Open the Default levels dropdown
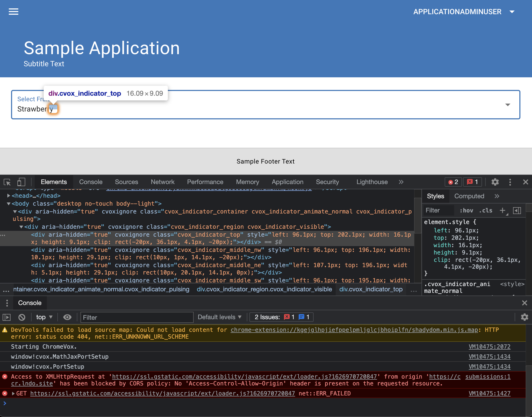Image resolution: width=532 pixels, height=417 pixels. 219,317
